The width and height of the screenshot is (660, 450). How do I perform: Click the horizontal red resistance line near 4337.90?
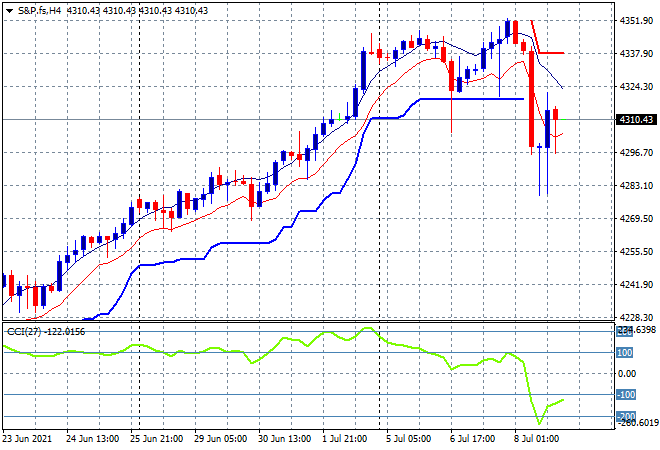pyautogui.click(x=551, y=53)
